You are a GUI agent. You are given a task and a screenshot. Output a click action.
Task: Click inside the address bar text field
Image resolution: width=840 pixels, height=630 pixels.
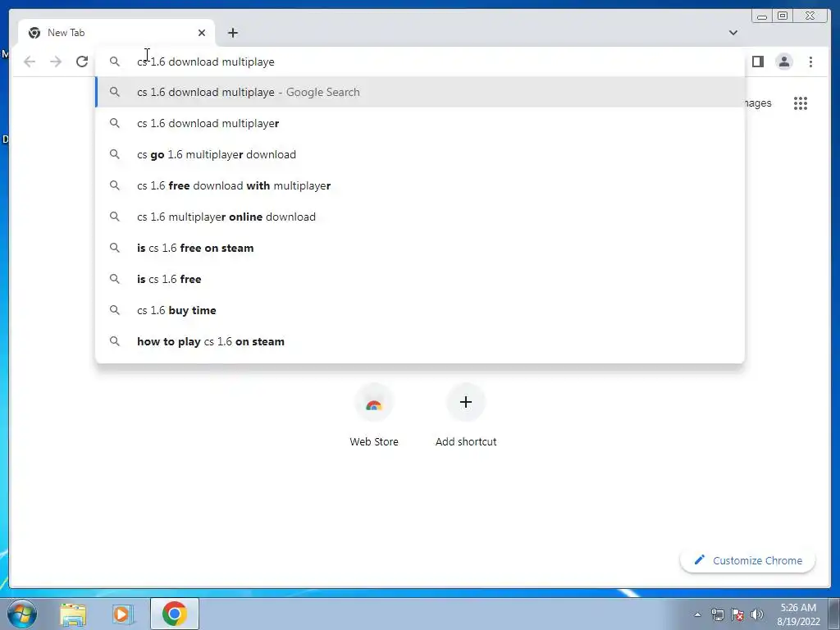[428, 62]
